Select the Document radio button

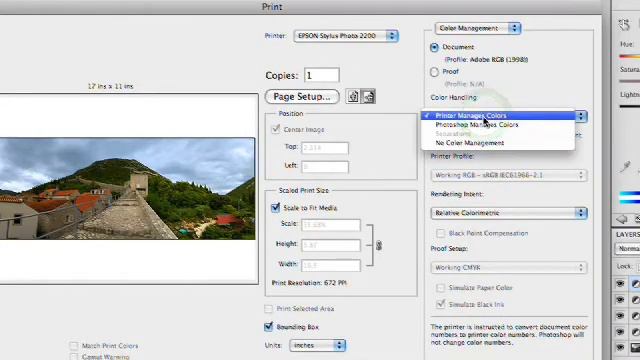[x=434, y=47]
